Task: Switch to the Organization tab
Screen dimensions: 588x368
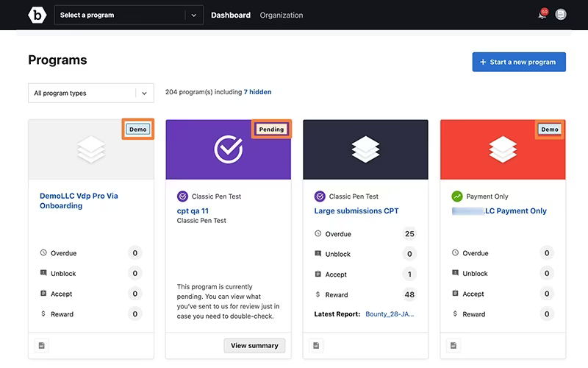Action: (282, 15)
